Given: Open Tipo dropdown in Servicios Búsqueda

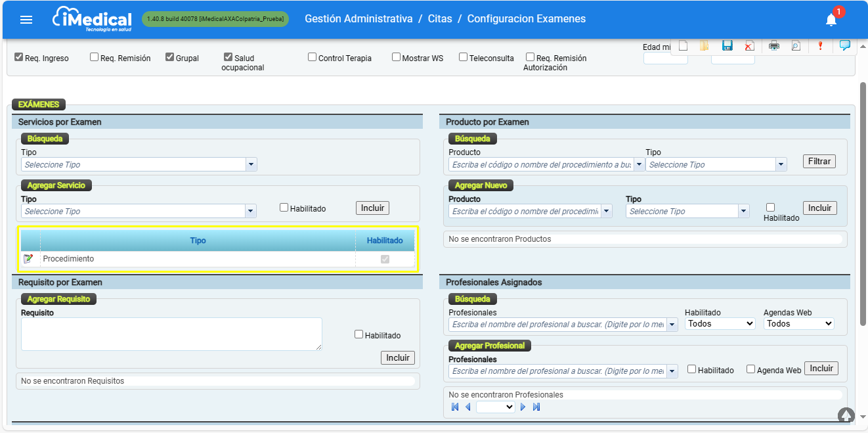Looking at the screenshot, I should (251, 164).
